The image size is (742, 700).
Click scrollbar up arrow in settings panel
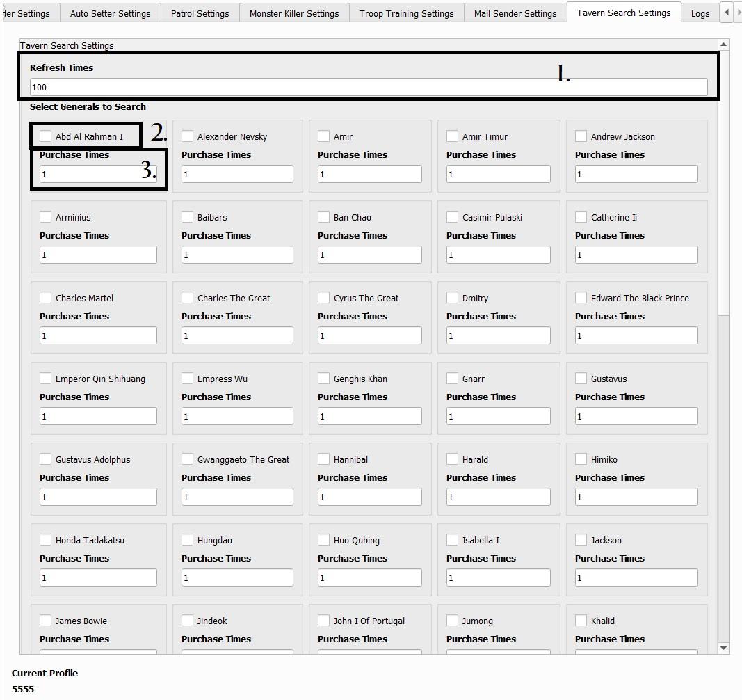[723, 45]
